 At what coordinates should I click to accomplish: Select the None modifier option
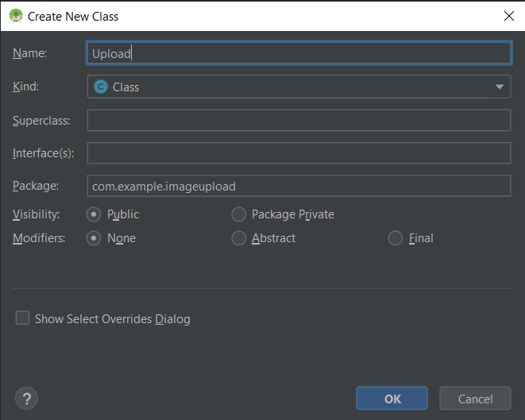94,238
